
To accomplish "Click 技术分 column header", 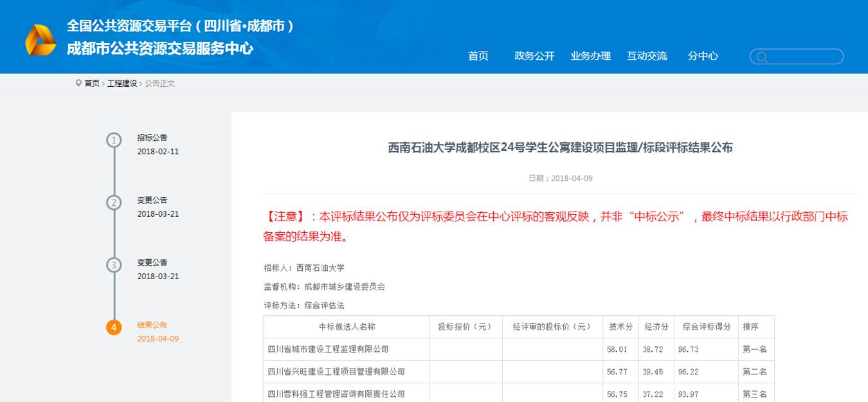I will tap(620, 327).
